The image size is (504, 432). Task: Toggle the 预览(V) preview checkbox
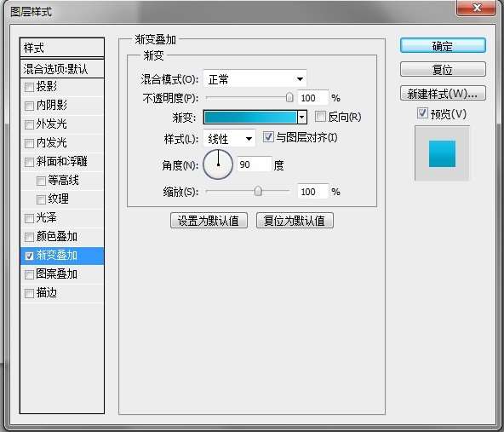422,113
